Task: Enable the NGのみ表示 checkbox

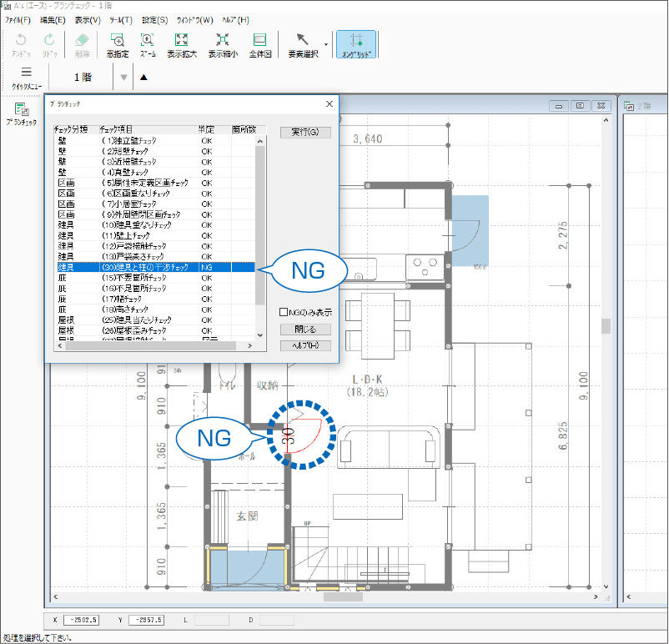Action: tap(284, 312)
